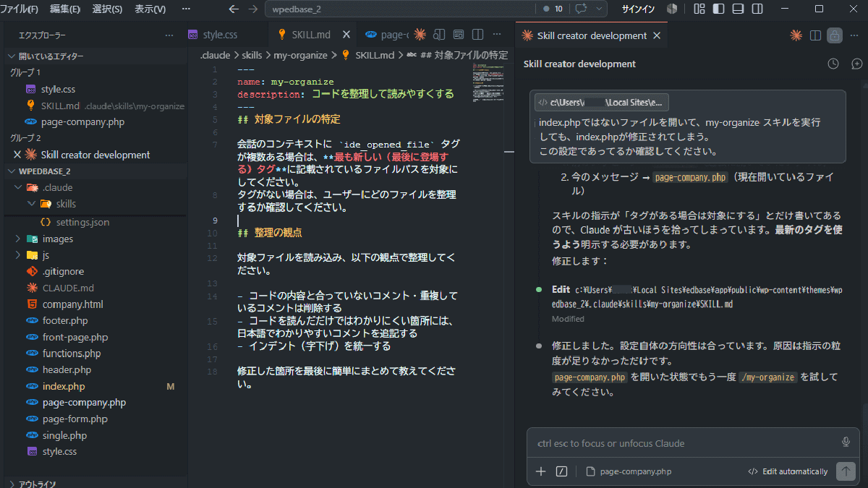Open the customize layout icon
868x488 pixels.
pos(699,9)
